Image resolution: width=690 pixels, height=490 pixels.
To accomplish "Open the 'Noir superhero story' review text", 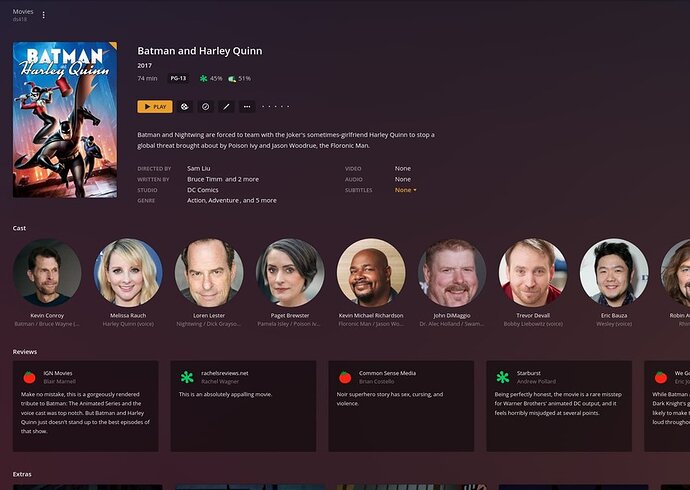I will point(390,399).
